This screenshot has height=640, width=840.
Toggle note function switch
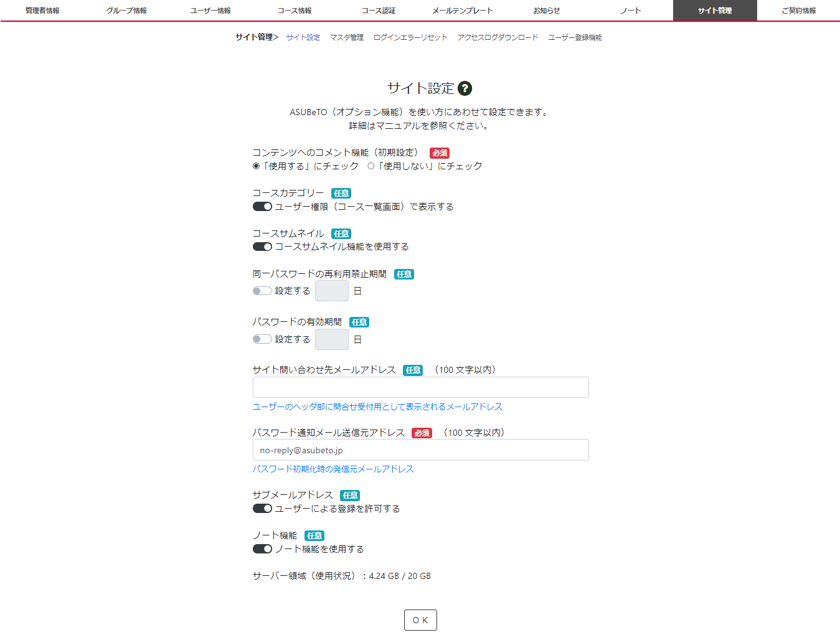tap(262, 549)
